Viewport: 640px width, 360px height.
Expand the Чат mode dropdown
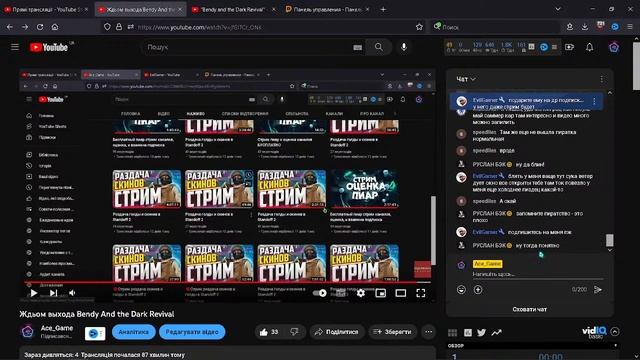click(466, 79)
